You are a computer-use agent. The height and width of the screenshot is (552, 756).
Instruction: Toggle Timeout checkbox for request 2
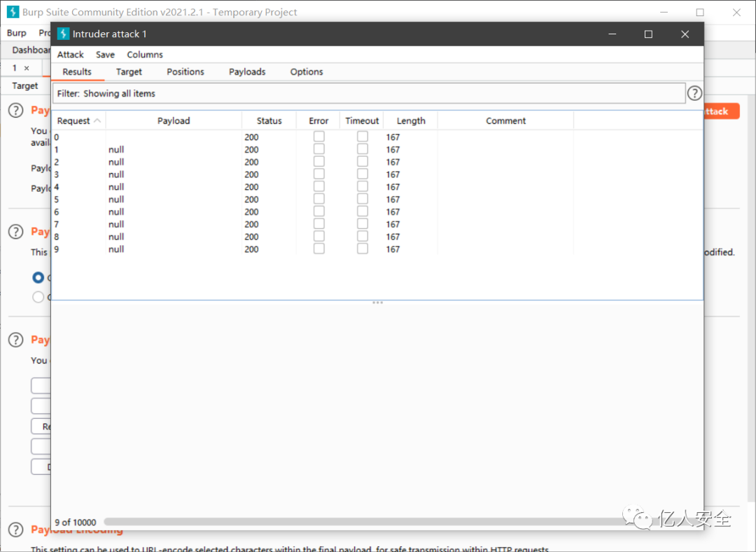pos(363,162)
